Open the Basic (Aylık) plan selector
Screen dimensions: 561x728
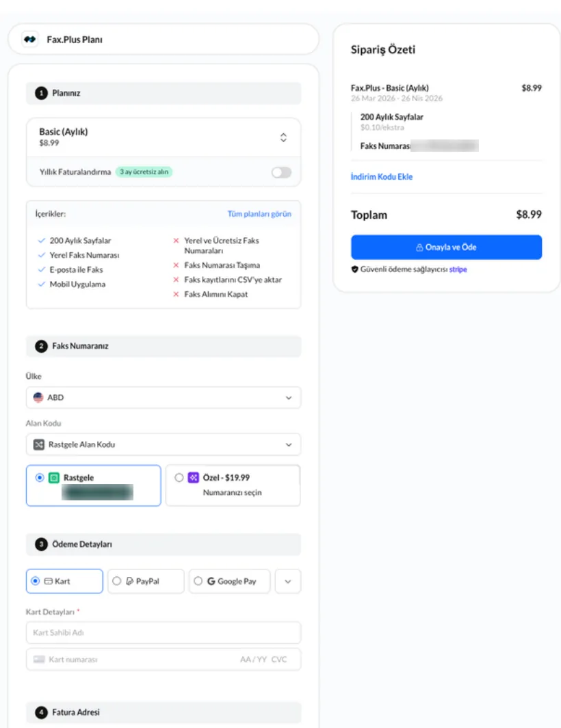164,137
